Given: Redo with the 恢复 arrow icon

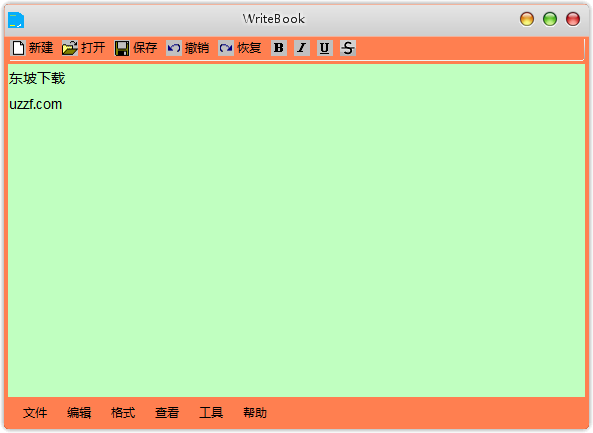Looking at the screenshot, I should [226, 48].
